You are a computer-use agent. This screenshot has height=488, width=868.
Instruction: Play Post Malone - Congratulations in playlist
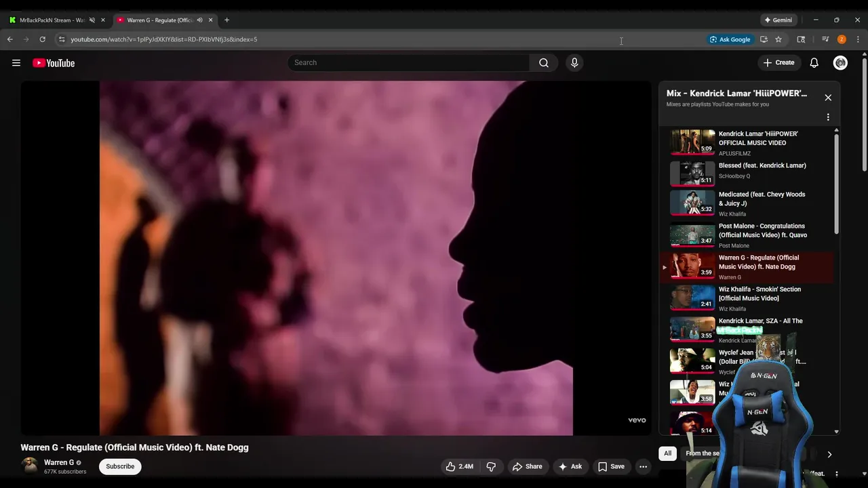coord(746,235)
